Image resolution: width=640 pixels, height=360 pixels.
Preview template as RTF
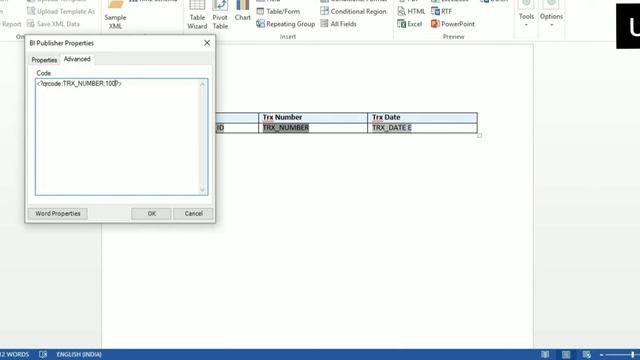(x=442, y=11)
